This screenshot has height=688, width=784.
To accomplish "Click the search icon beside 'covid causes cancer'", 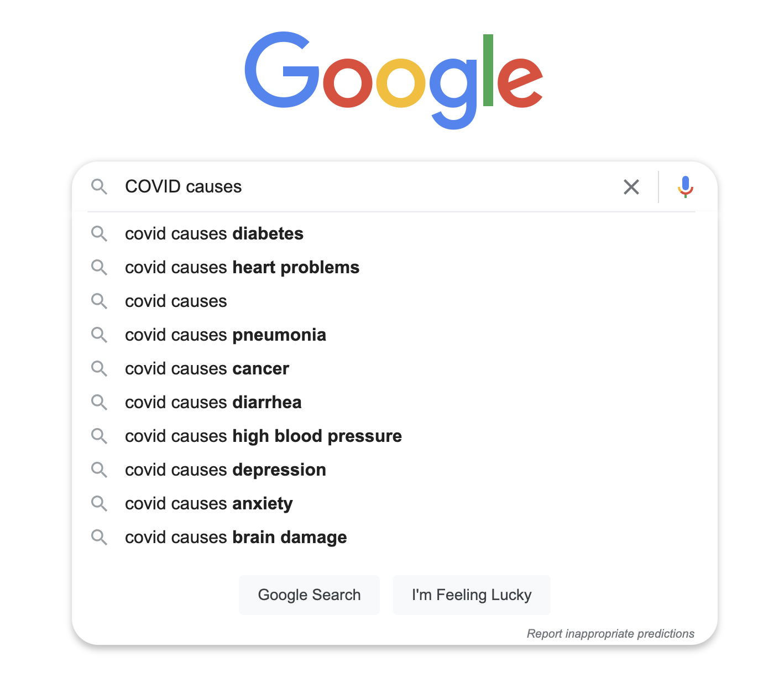I will pyautogui.click(x=99, y=369).
